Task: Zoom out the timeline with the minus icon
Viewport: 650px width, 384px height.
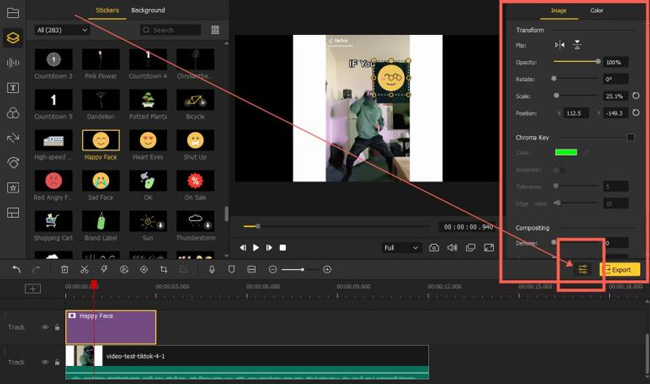Action: pos(272,270)
